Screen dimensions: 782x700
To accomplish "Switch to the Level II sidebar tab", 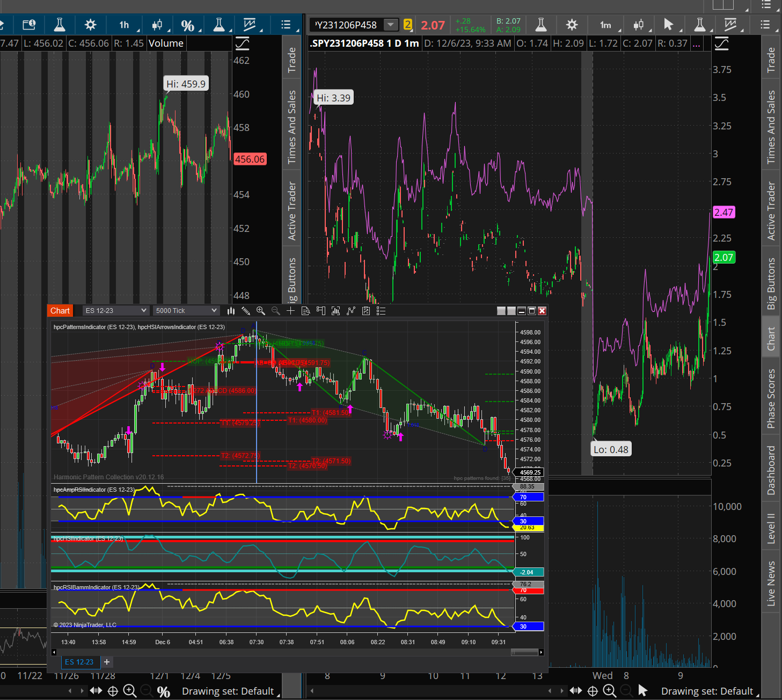I will tap(771, 528).
